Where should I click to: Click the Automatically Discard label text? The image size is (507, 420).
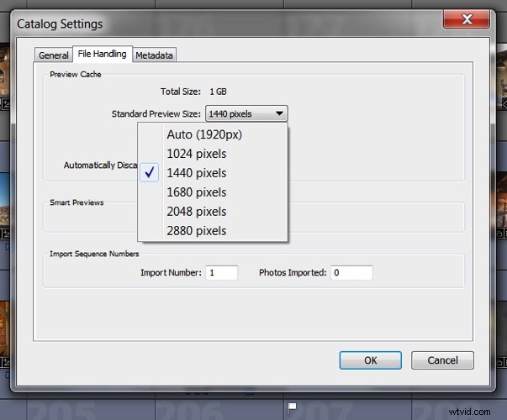101,165
